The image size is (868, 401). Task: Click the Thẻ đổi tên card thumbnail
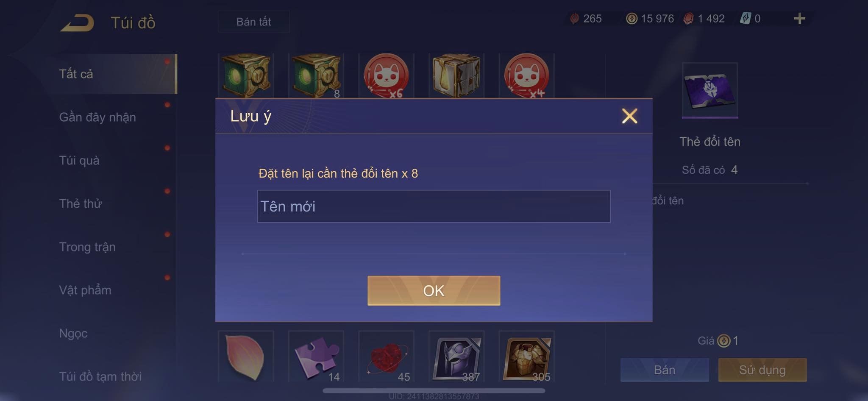coord(710,90)
